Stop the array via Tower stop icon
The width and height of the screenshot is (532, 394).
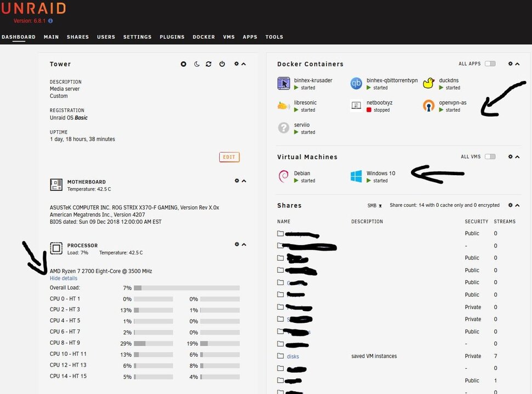pos(183,63)
